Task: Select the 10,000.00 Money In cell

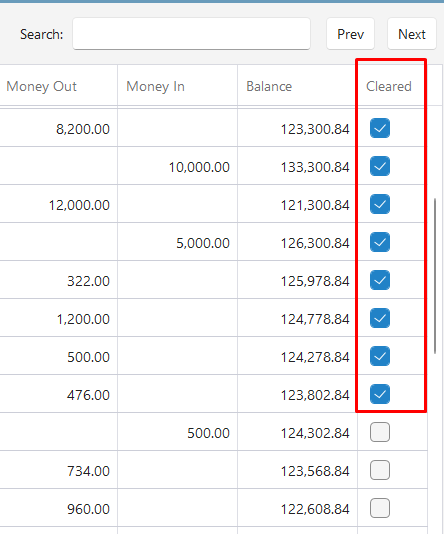Action: [x=177, y=167]
